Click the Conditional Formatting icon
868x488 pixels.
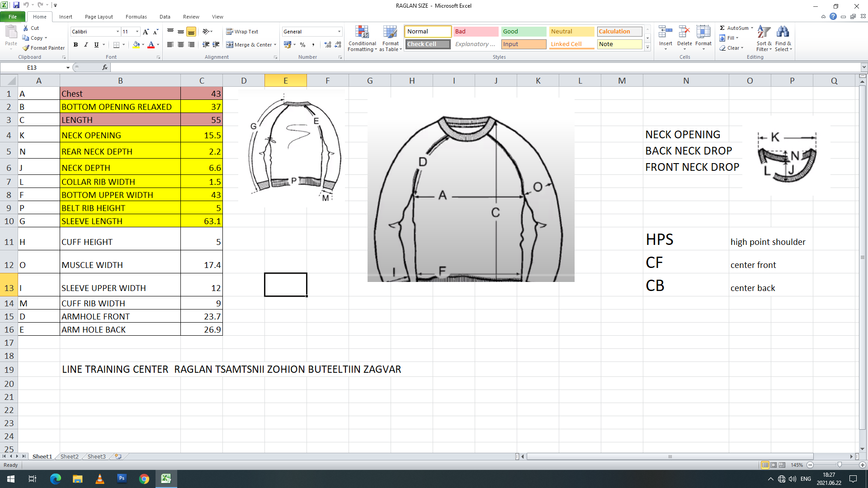coord(362,33)
